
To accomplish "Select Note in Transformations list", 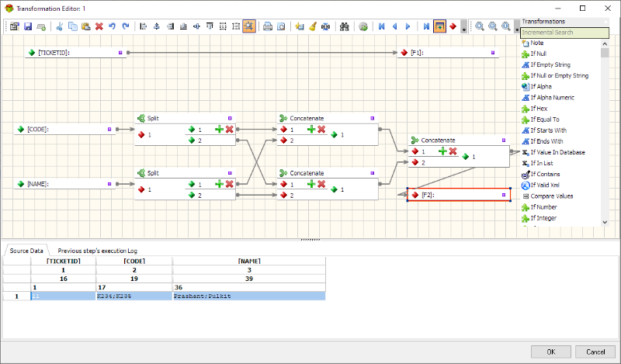I will point(537,43).
